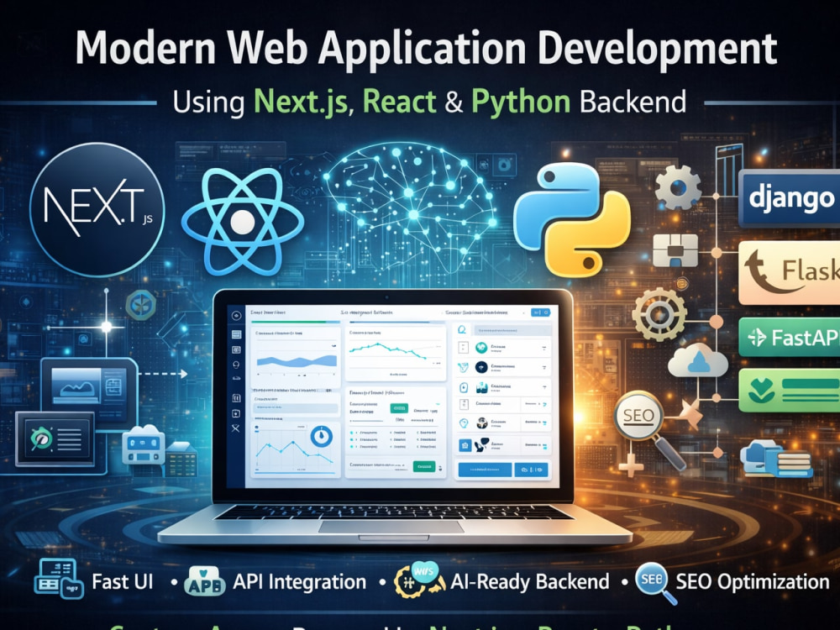Viewport: 840px width, 630px height.
Task: Click the search field in laptop dashboard
Action: click(511, 331)
